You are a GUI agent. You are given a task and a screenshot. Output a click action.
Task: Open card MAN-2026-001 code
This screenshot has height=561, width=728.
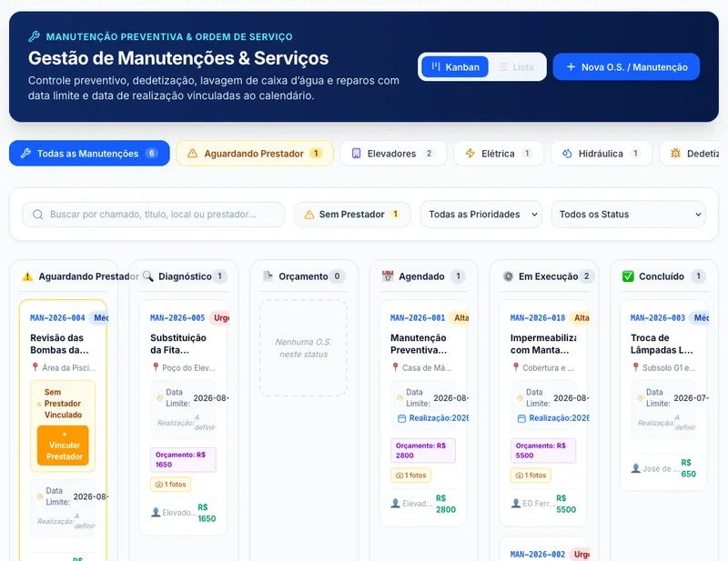(x=418, y=318)
